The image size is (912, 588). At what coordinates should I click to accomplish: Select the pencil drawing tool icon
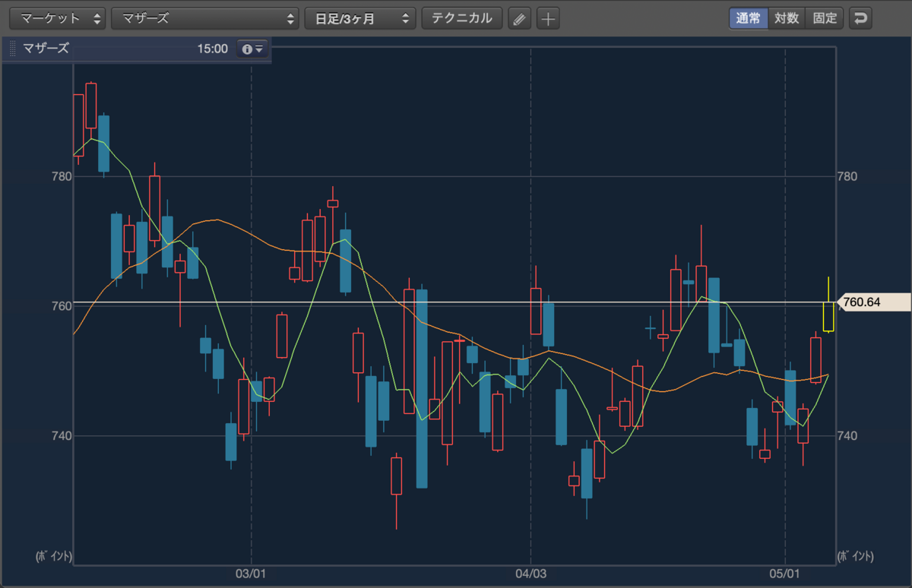tap(518, 18)
